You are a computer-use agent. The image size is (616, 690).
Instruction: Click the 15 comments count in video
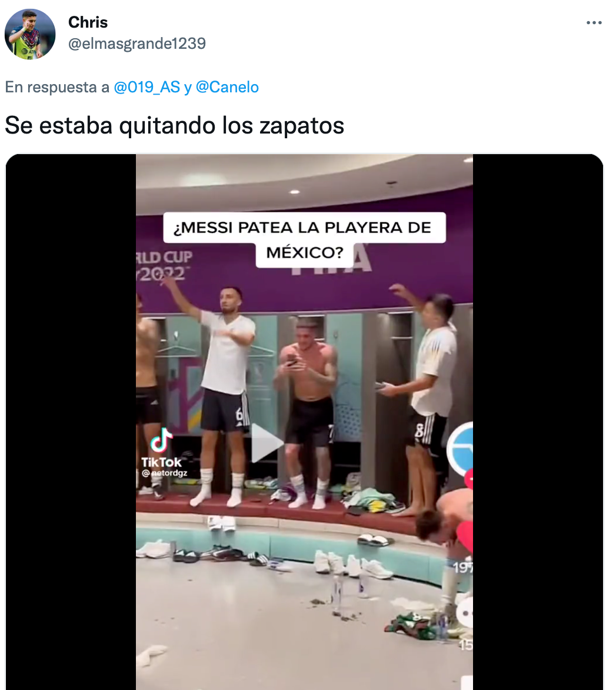coord(466,645)
